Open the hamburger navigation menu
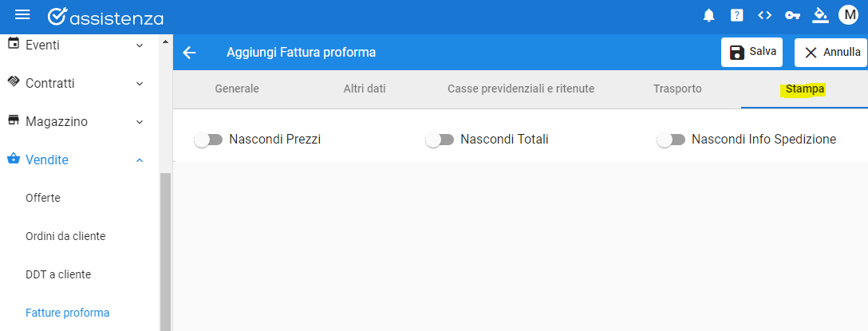This screenshot has width=868, height=331. [22, 15]
